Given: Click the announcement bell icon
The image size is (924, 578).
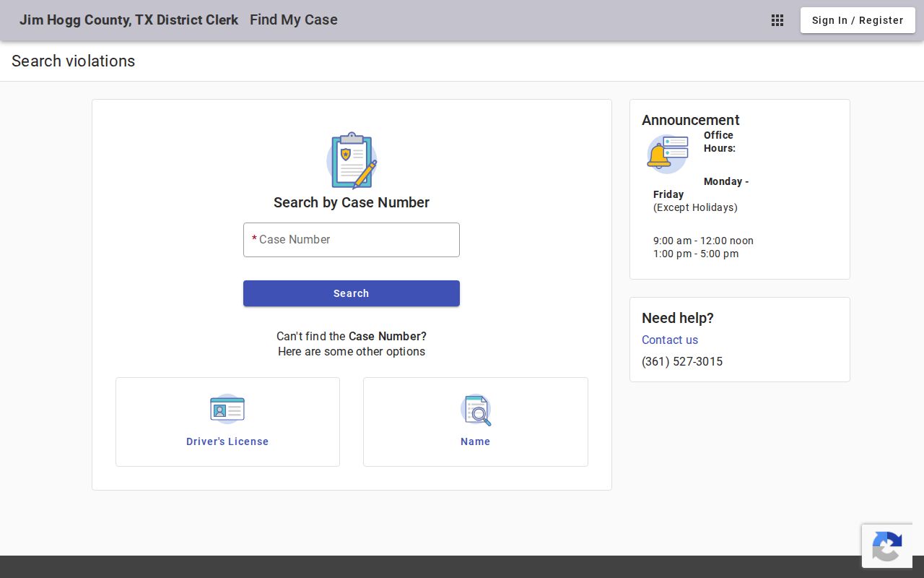Looking at the screenshot, I should tap(667, 154).
